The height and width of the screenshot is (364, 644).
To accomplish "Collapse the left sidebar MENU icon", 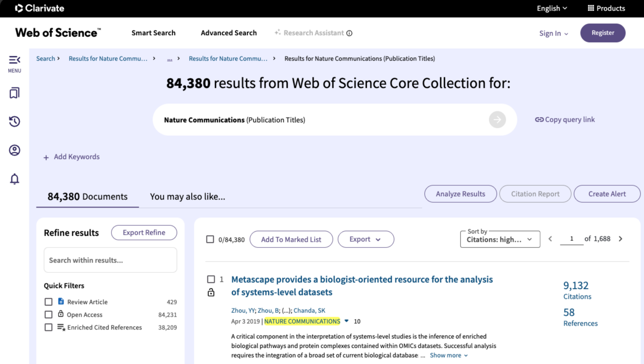I will pyautogui.click(x=14, y=60).
